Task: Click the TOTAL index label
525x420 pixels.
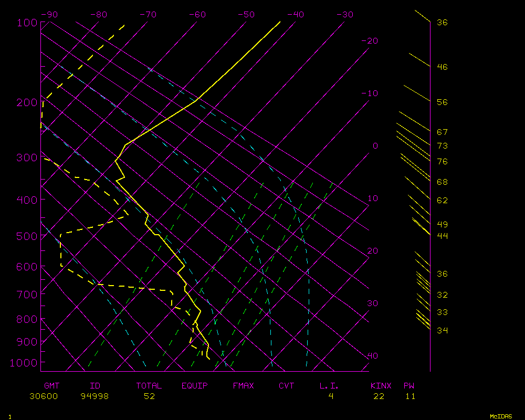Action: pos(149,386)
